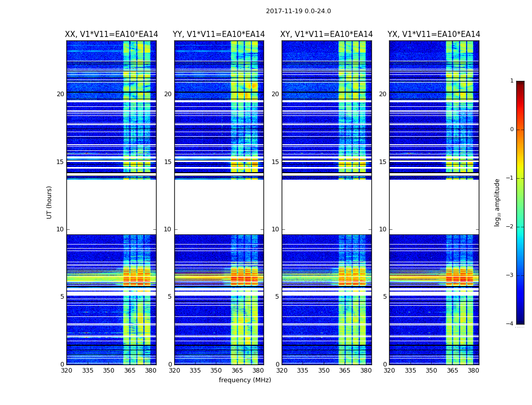Image resolution: width=532 pixels, height=405 pixels.
Task: Click the blank data gap in XX panel
Action: [x=111, y=207]
